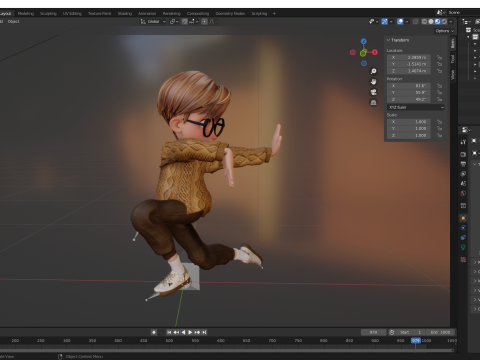The image size is (480, 360).
Task: Jump to the next keyframe
Action: click(x=197, y=332)
